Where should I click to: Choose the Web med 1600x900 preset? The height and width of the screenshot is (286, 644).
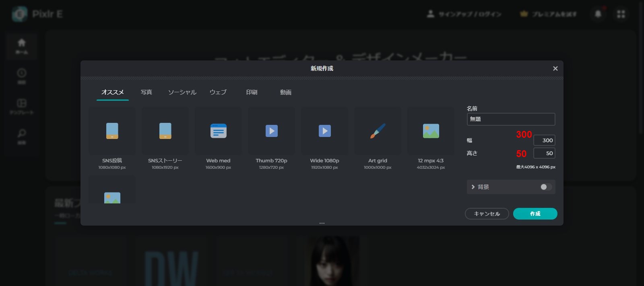click(x=218, y=131)
